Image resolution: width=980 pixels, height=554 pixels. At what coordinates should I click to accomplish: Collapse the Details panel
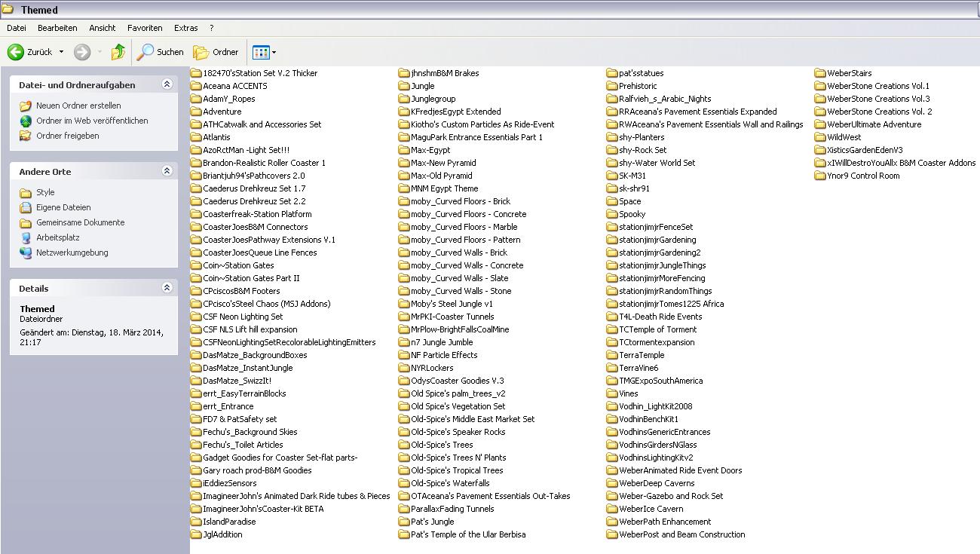(167, 288)
